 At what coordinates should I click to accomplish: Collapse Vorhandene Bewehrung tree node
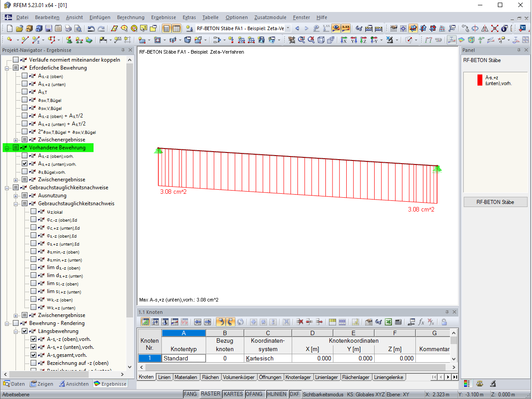point(7,148)
